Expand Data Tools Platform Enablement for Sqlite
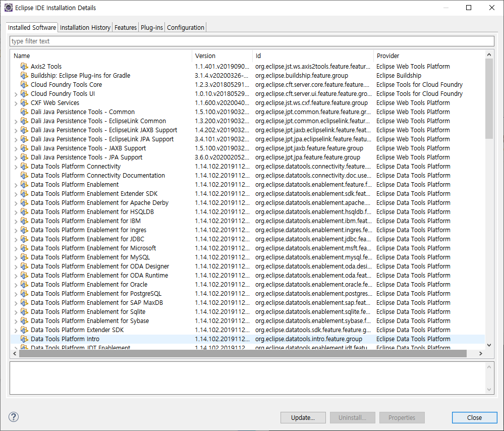The width and height of the screenshot is (504, 431). coord(16,312)
